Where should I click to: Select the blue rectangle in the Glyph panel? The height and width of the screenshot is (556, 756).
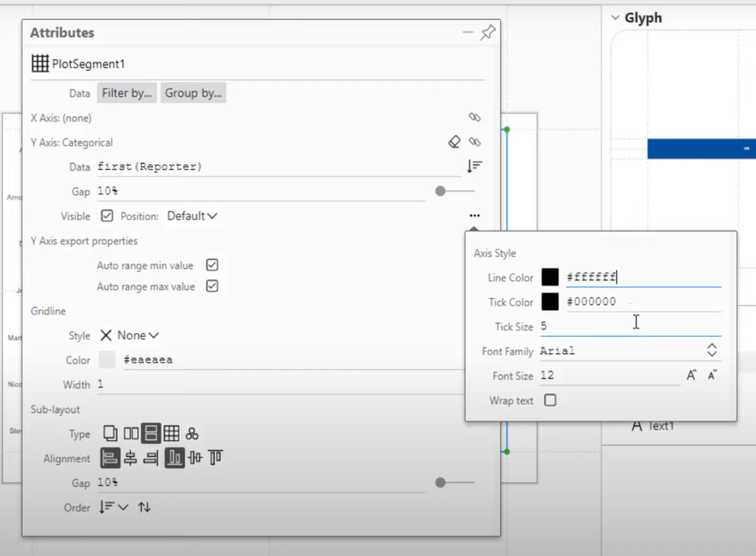[701, 148]
